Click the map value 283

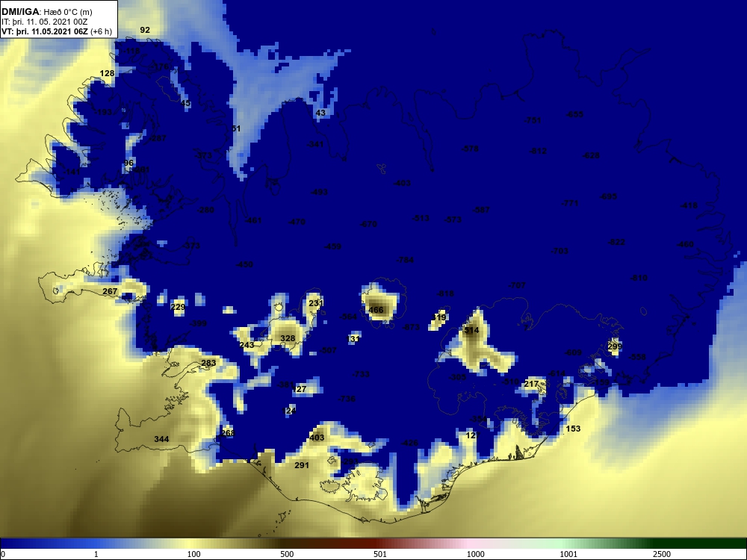click(x=208, y=363)
